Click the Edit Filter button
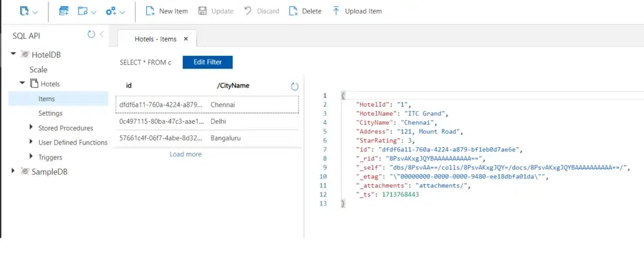Screen dimensions: 644x274 click(207, 63)
